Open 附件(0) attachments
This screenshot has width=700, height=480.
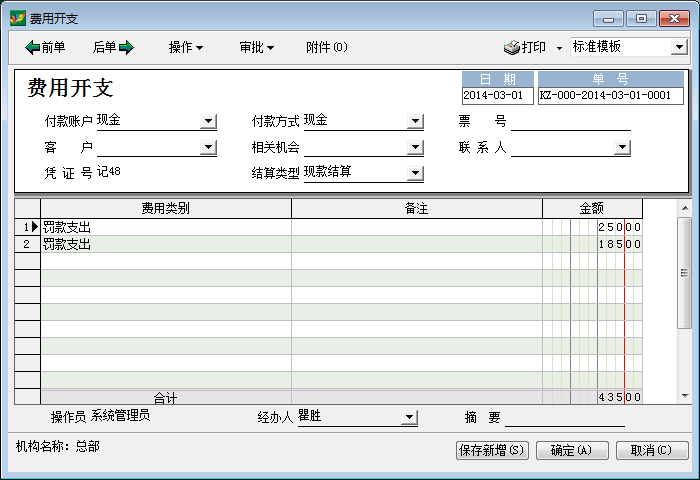pos(326,47)
